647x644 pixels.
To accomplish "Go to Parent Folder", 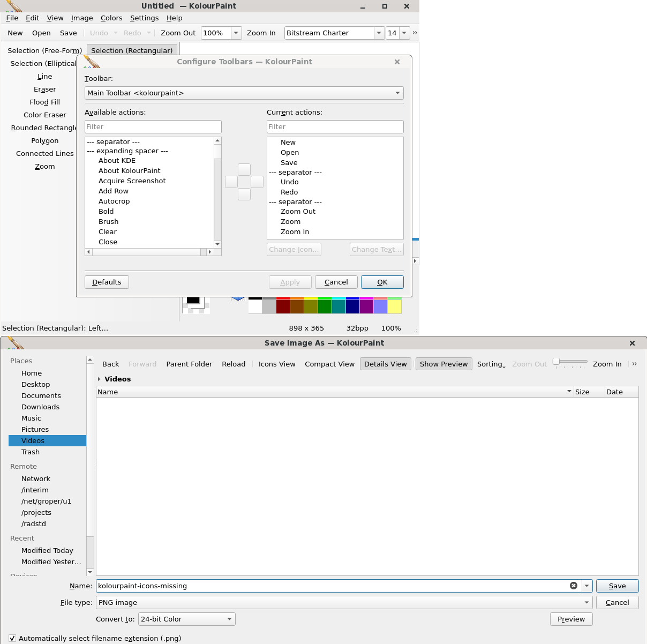I will click(189, 364).
